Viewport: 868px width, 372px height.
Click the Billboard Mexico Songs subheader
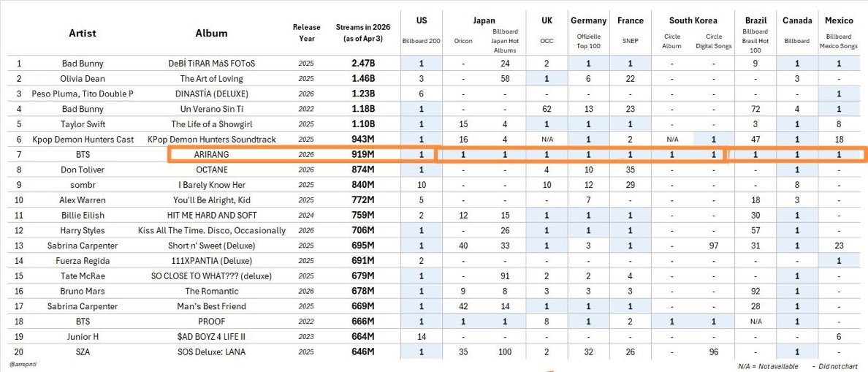coord(839,41)
